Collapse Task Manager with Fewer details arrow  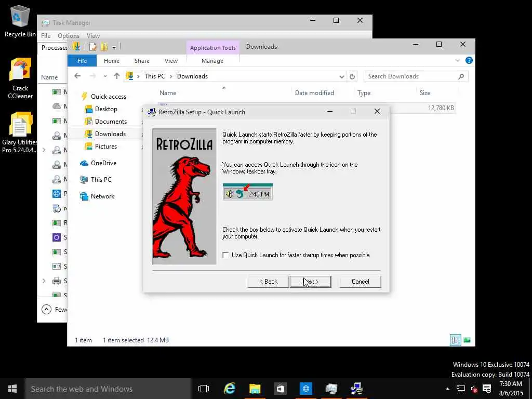click(46, 309)
